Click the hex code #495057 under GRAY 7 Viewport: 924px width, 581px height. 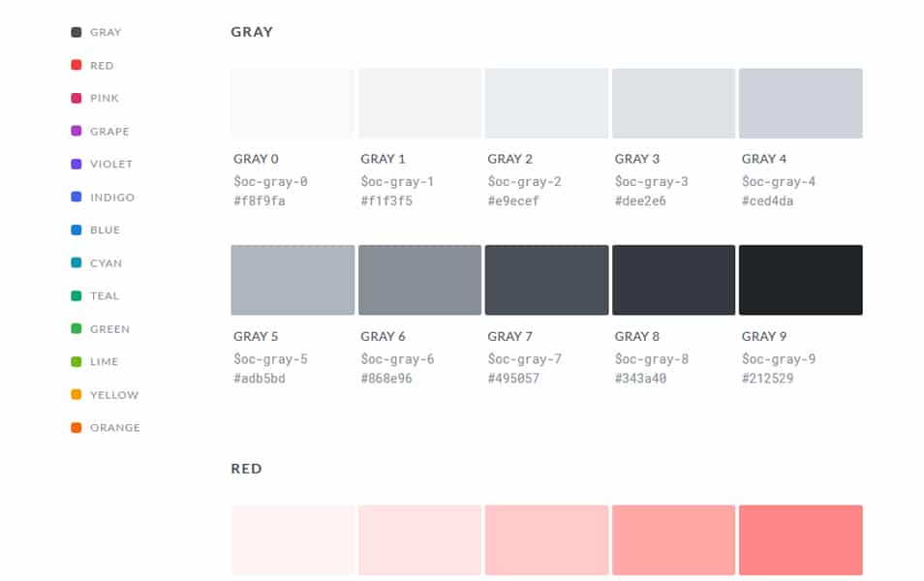click(x=513, y=378)
